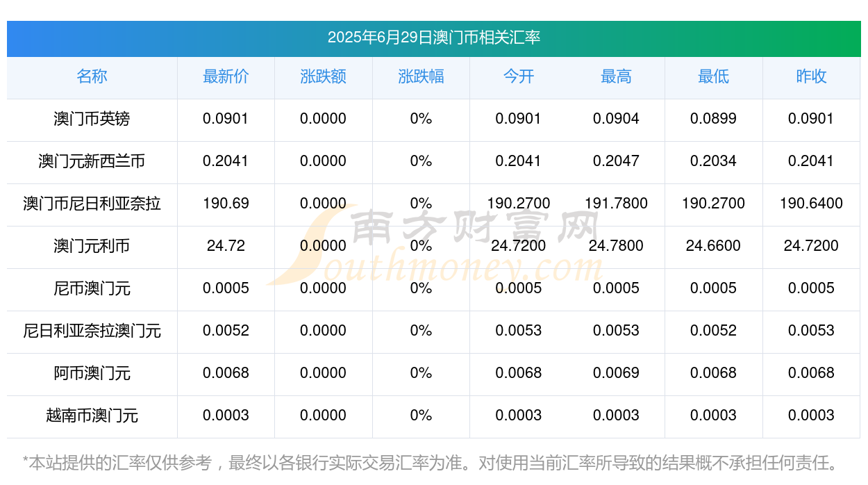Select 澳门币英镑 lowest price 0.0899
The width and height of the screenshot is (868, 485).
(x=714, y=119)
